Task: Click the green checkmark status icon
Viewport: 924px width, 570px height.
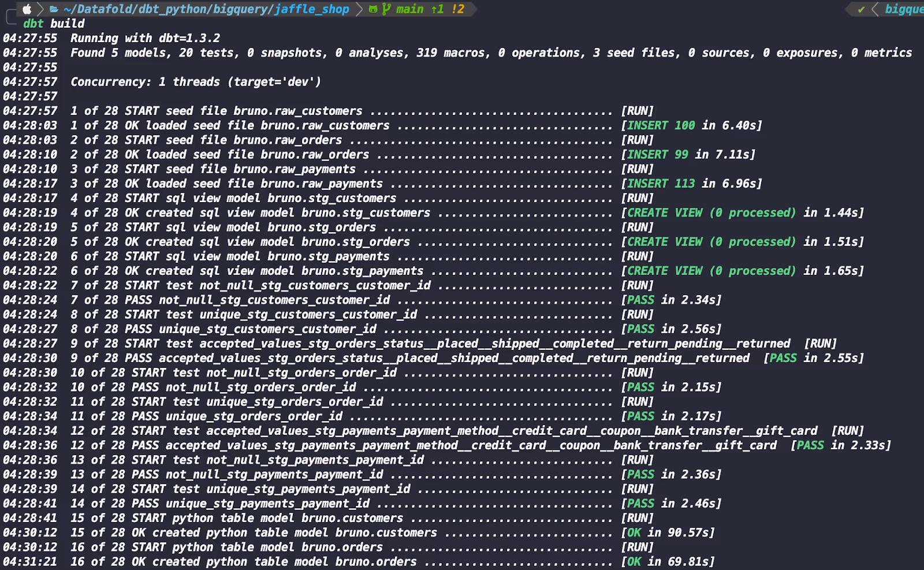Action: tap(861, 9)
